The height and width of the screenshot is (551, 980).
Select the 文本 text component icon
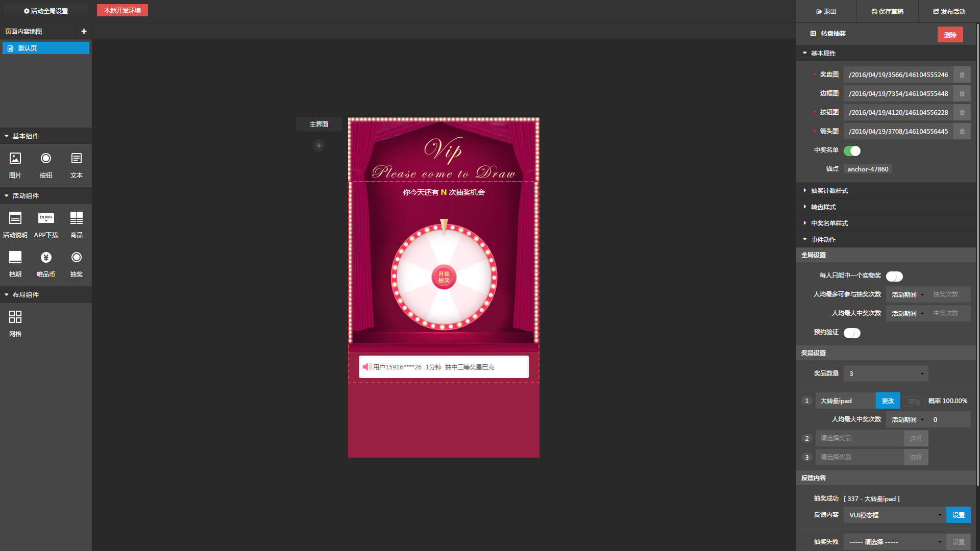(x=76, y=159)
